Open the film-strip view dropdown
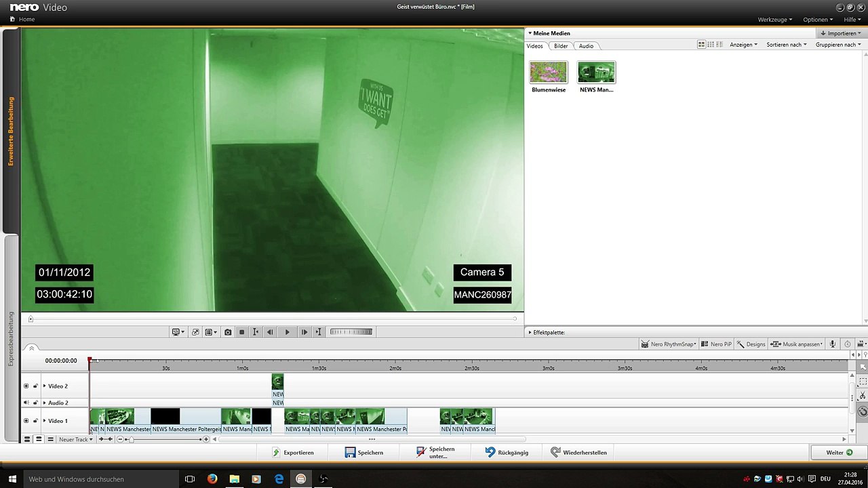Image resolution: width=868 pixels, height=488 pixels. tap(211, 332)
